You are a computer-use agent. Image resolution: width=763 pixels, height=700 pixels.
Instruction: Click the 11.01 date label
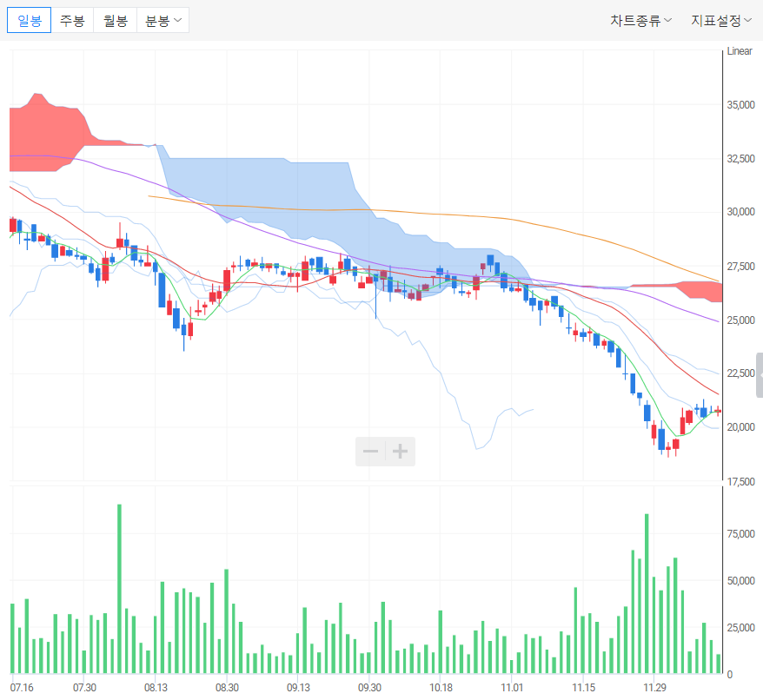pyautogui.click(x=512, y=687)
